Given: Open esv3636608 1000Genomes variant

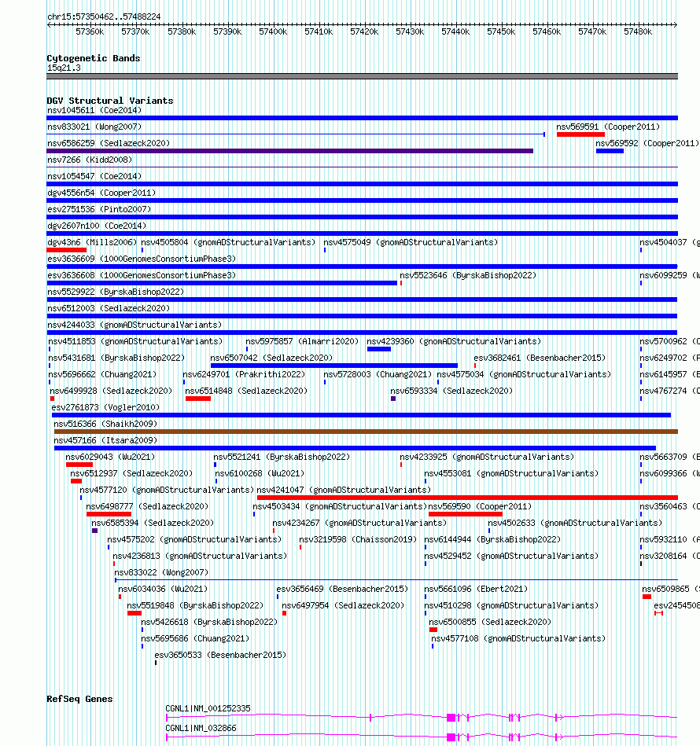Looking at the screenshot, I should point(222,283).
